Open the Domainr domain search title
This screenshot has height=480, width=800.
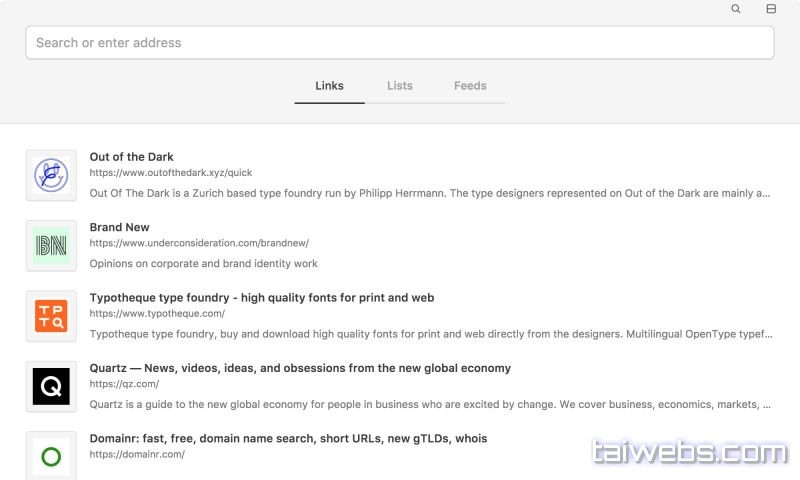[x=288, y=439]
